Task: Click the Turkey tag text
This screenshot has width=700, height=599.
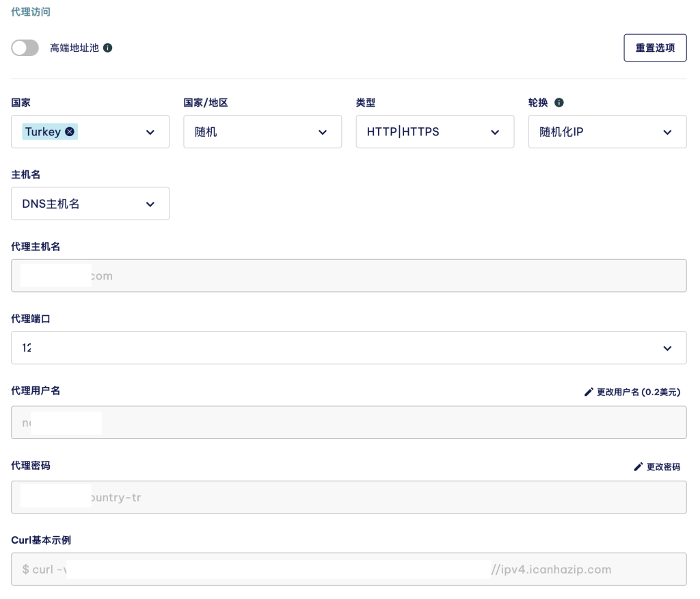Action: (43, 132)
